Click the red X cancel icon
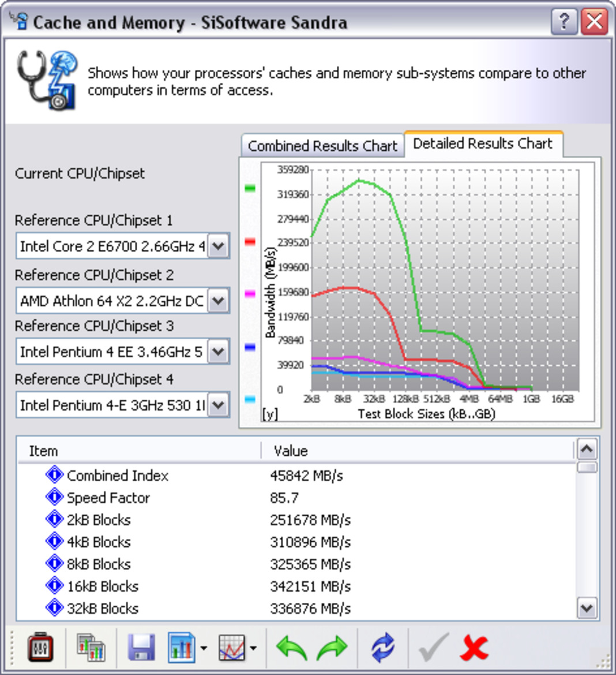Screen dimensions: 616x675 [x=474, y=648]
